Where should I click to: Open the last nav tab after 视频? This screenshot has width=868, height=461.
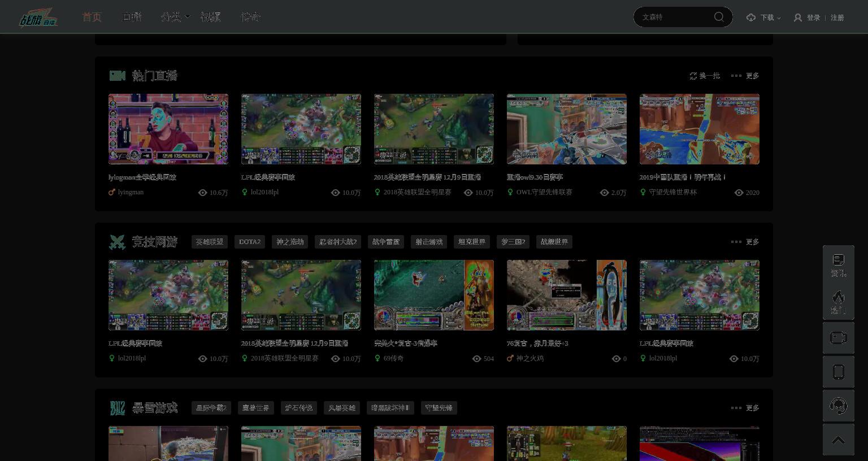[250, 17]
